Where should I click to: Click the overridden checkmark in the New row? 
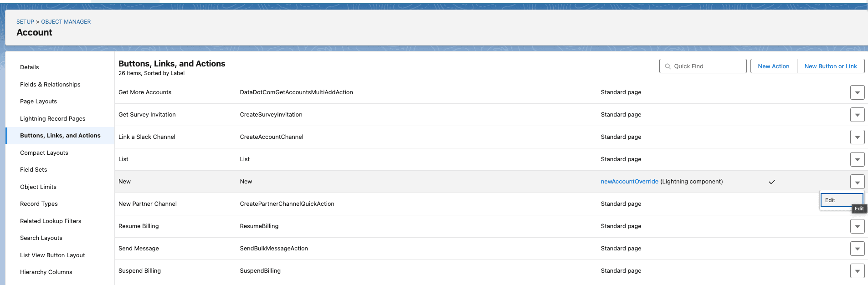pos(772,182)
